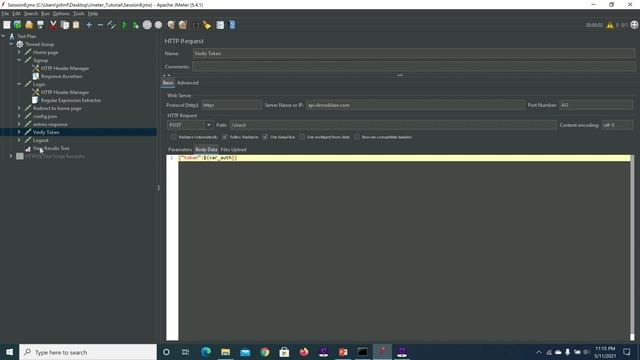Image resolution: width=640 pixels, height=360 pixels.
Task: Toggle Redirect Automatically checkbox
Action: (x=174, y=137)
